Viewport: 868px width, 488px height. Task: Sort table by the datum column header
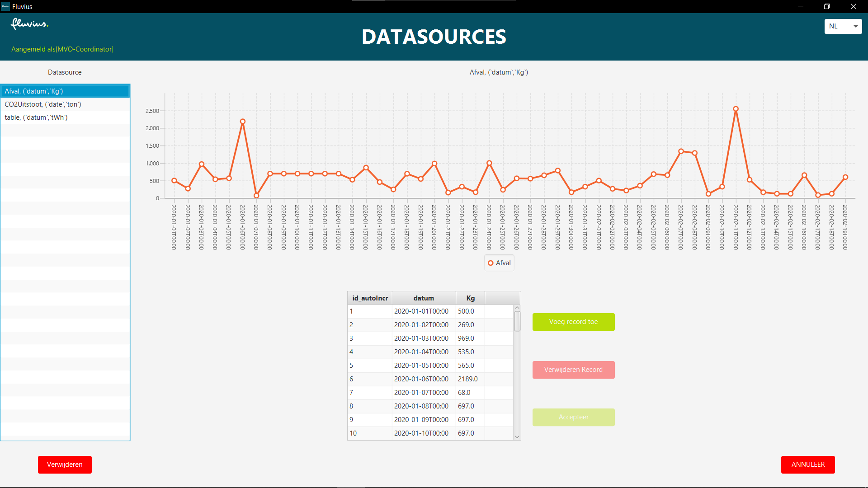(424, 298)
